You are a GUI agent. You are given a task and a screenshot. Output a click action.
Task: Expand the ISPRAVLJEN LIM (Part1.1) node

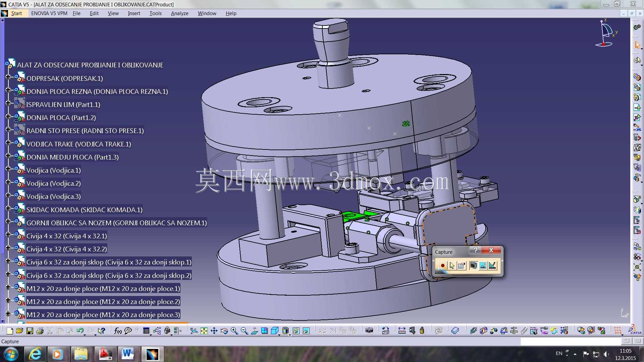point(8,103)
